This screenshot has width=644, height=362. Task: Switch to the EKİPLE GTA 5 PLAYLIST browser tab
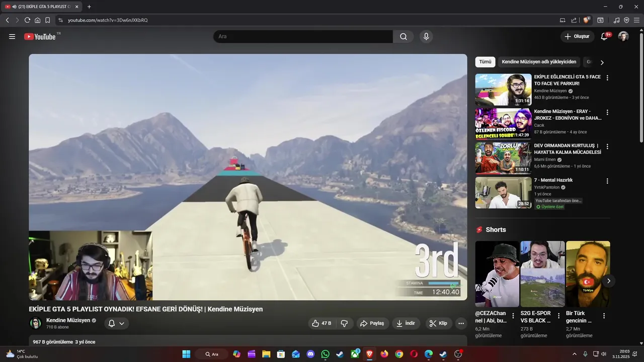pyautogui.click(x=42, y=7)
